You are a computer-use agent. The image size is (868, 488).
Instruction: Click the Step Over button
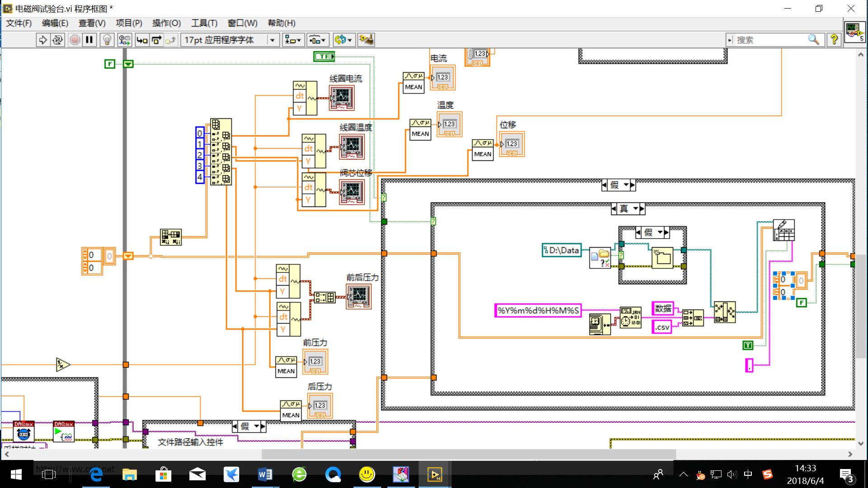click(x=156, y=40)
